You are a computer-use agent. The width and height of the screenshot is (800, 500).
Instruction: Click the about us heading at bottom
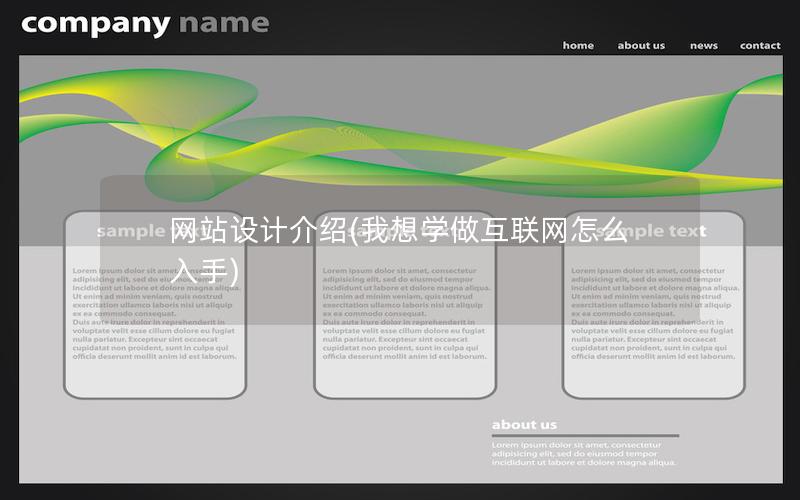pyautogui.click(x=524, y=424)
